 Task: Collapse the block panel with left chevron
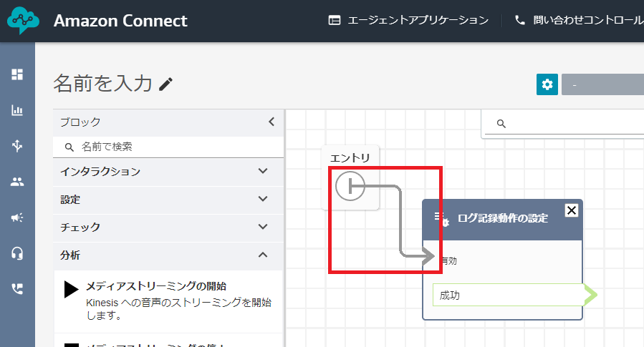(271, 122)
